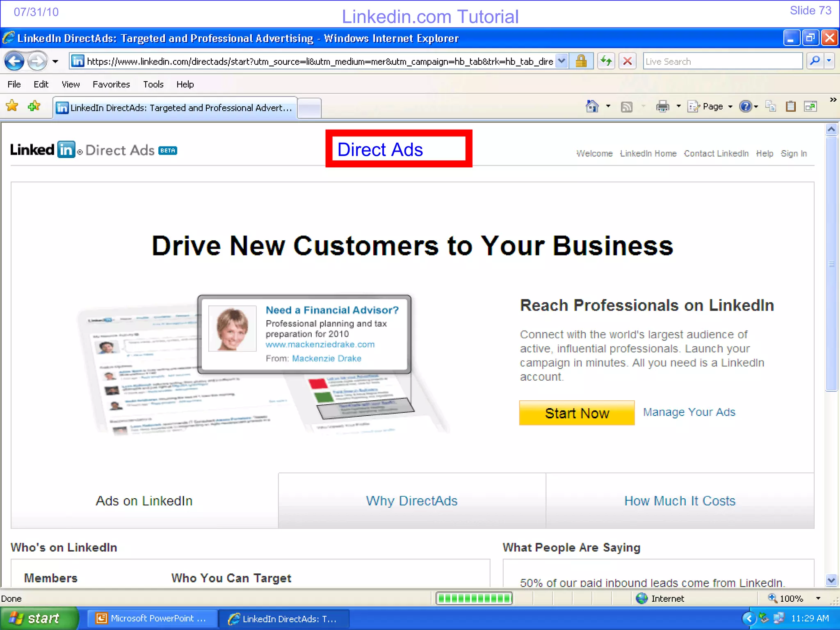Click the browser Back arrow button
The image size is (840, 630).
(x=14, y=62)
